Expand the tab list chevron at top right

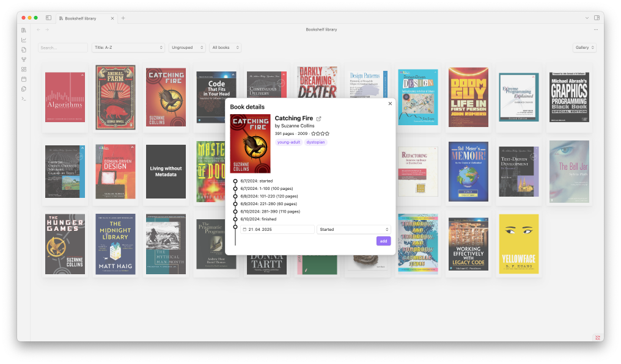click(x=587, y=18)
